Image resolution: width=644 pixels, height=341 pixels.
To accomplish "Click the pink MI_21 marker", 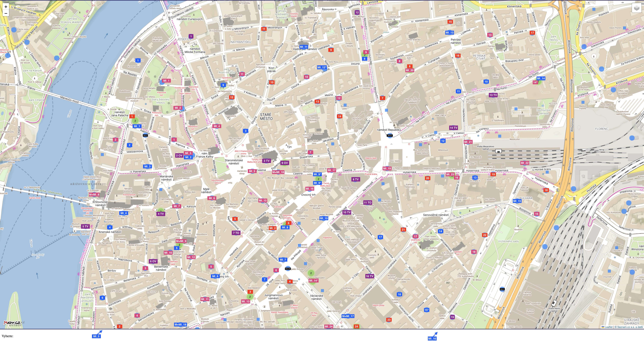I will [x=468, y=142].
